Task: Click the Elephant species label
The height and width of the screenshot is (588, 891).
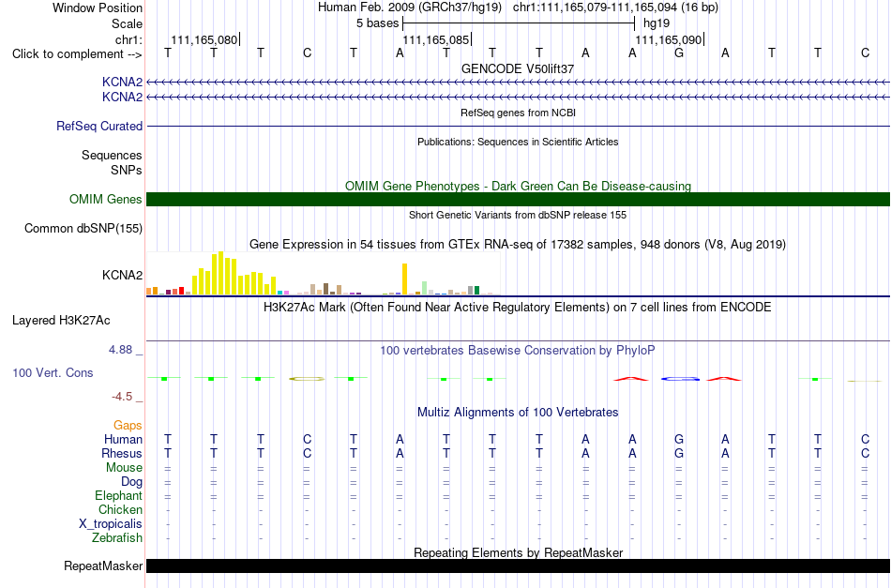Action: 119,496
